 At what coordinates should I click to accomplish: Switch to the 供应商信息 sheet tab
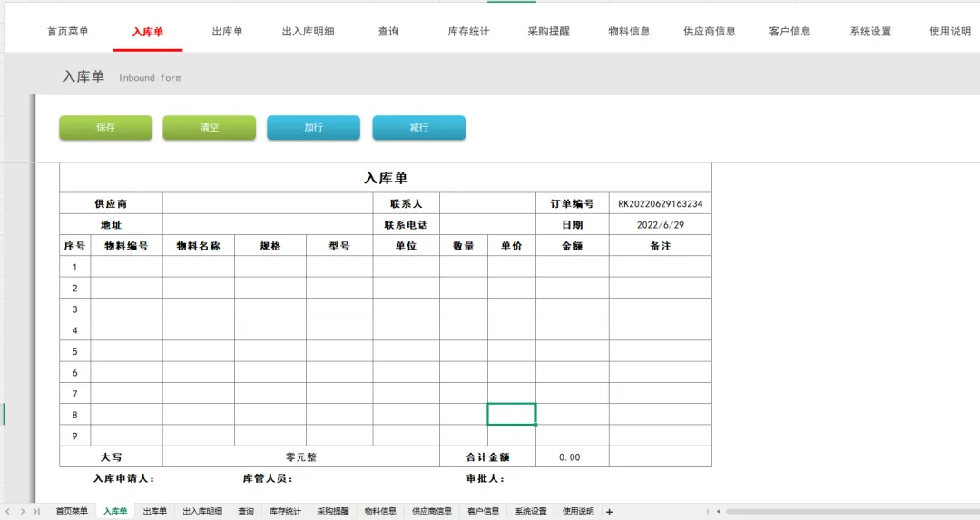point(432,511)
